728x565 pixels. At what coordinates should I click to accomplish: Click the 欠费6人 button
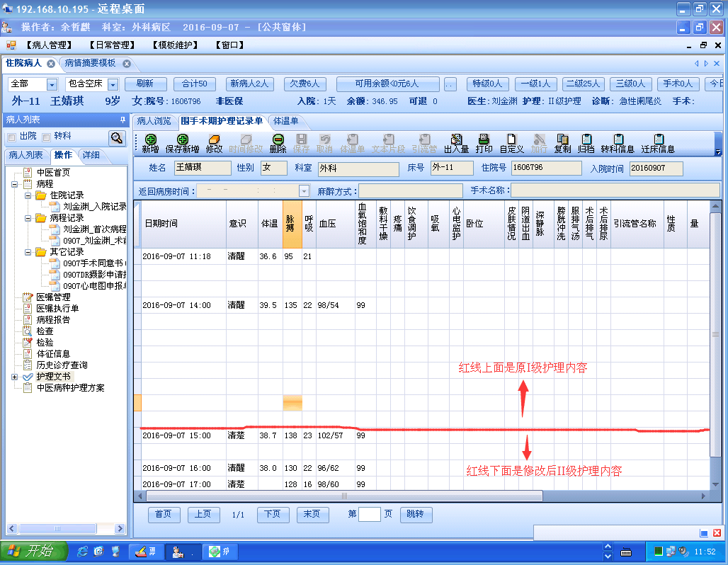coord(305,84)
